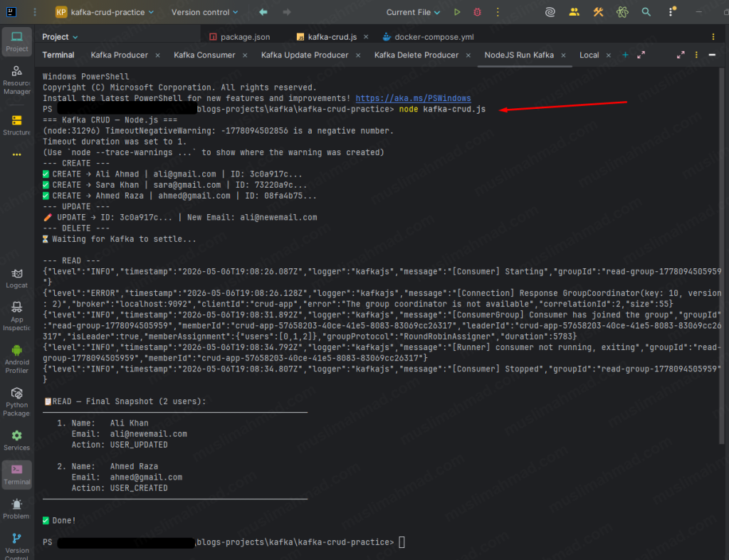This screenshot has height=560, width=729.
Task: Click 'node kafka-crud.js' command text
Action: click(442, 109)
